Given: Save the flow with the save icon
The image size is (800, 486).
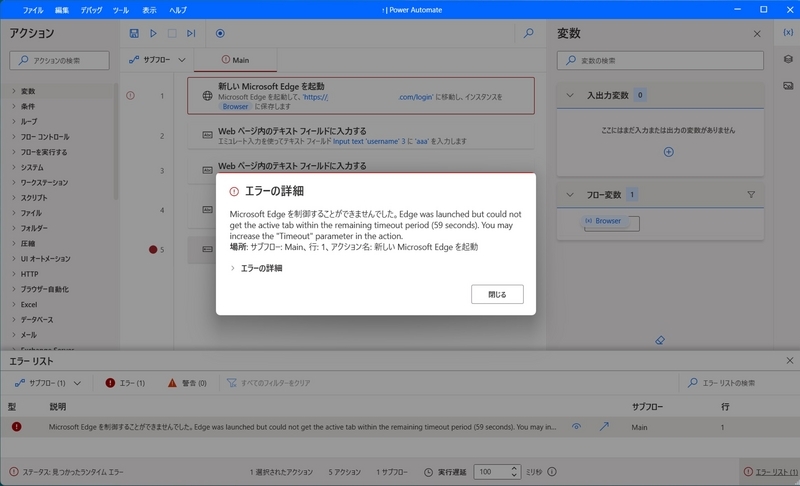Looking at the screenshot, I should point(134,33).
